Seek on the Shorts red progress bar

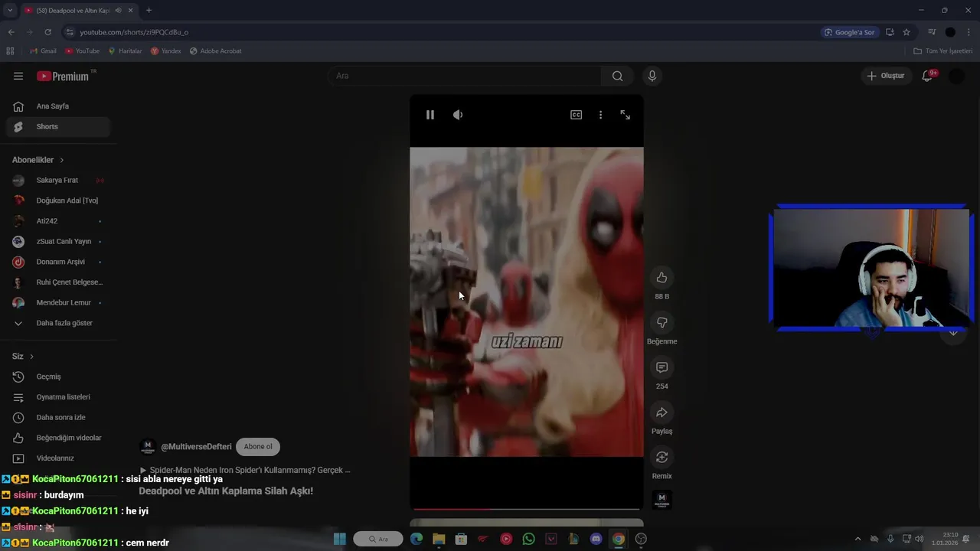527,508
